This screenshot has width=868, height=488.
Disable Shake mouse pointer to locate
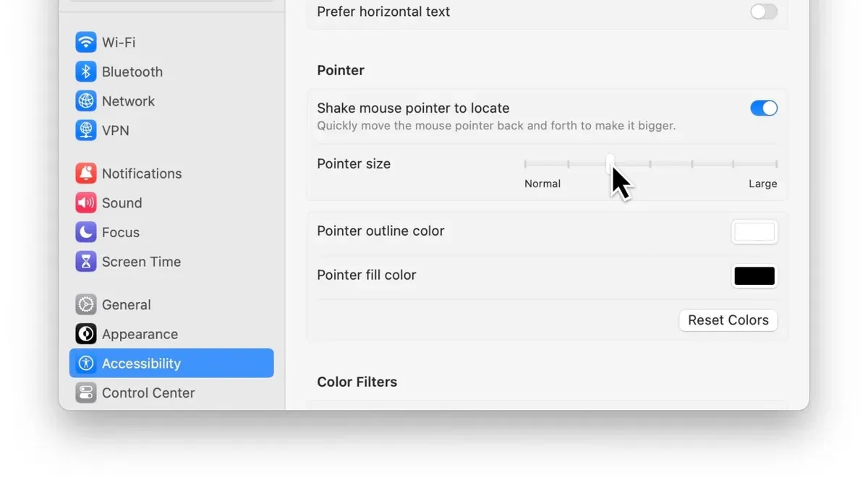[764, 108]
